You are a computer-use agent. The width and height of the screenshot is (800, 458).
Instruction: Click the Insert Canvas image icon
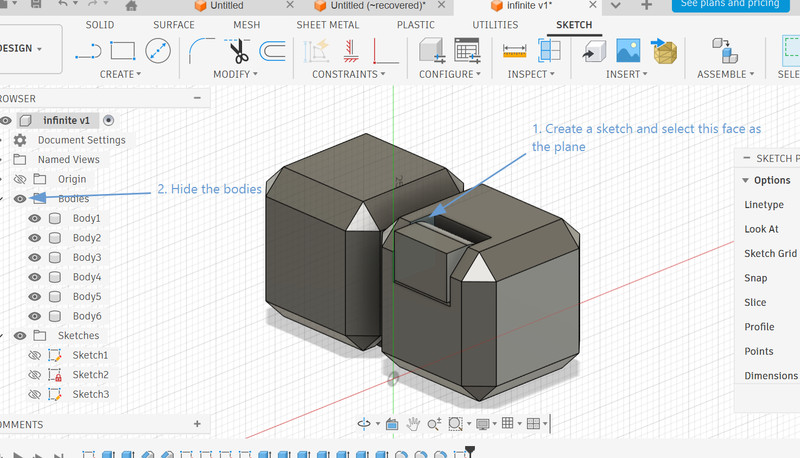pyautogui.click(x=628, y=51)
